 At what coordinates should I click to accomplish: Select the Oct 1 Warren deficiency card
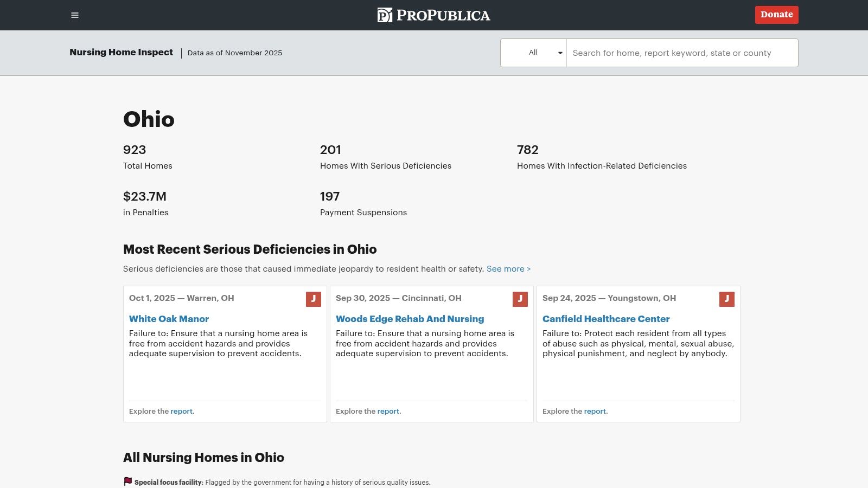(225, 354)
